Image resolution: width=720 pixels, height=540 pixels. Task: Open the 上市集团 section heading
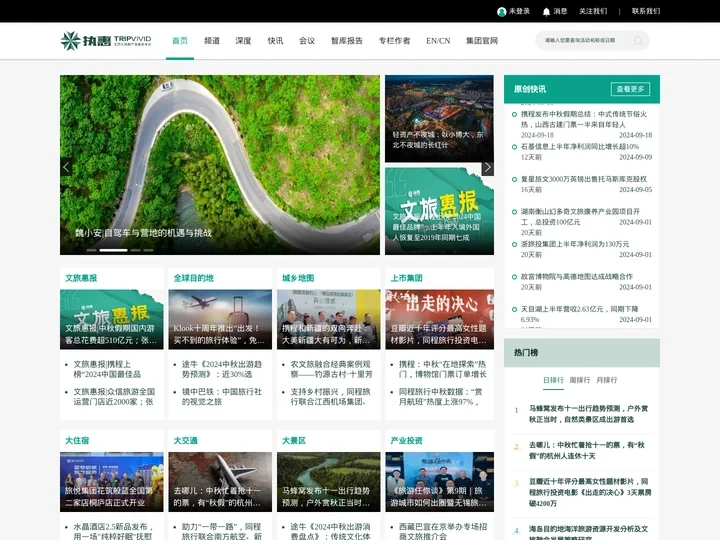click(406, 278)
